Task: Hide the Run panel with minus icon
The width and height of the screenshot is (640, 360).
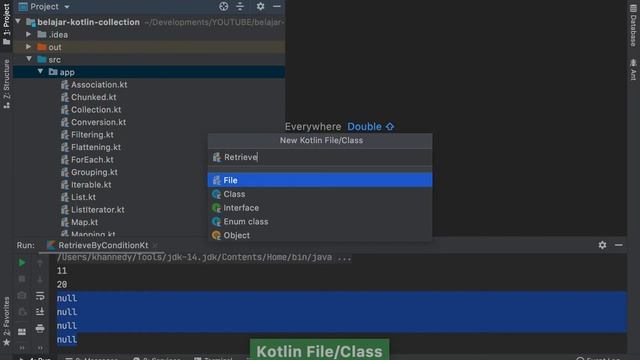Action: click(619, 245)
